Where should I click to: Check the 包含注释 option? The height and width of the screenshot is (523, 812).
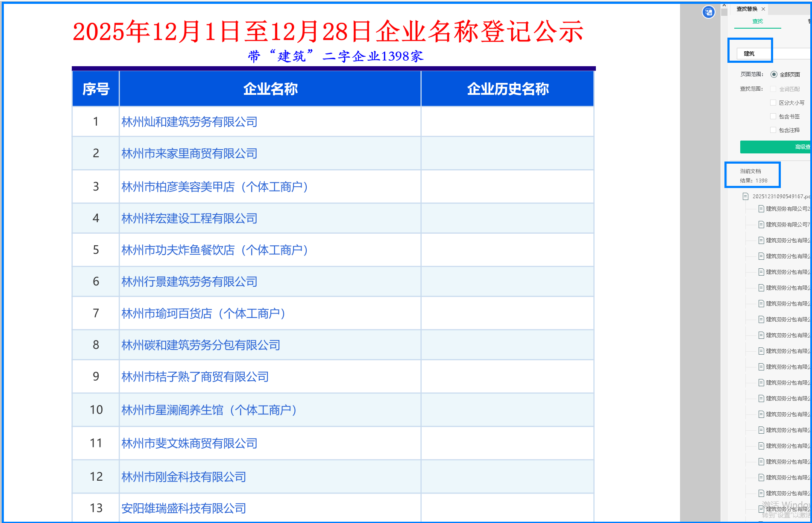[773, 130]
